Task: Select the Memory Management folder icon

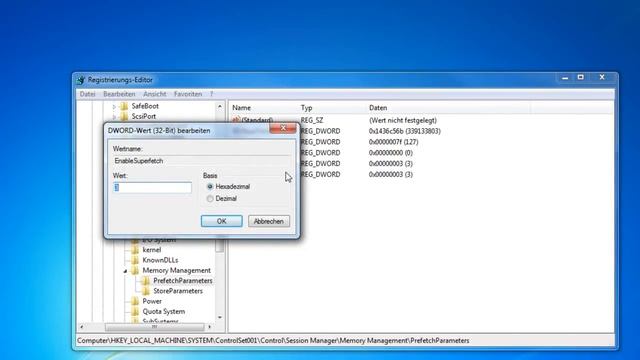Action: [135, 271]
